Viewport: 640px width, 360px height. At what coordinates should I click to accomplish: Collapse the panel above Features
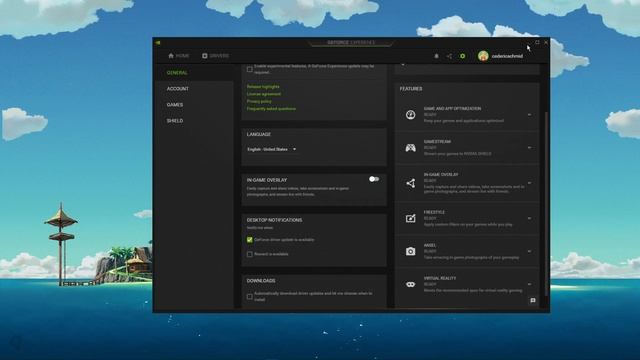click(403, 65)
